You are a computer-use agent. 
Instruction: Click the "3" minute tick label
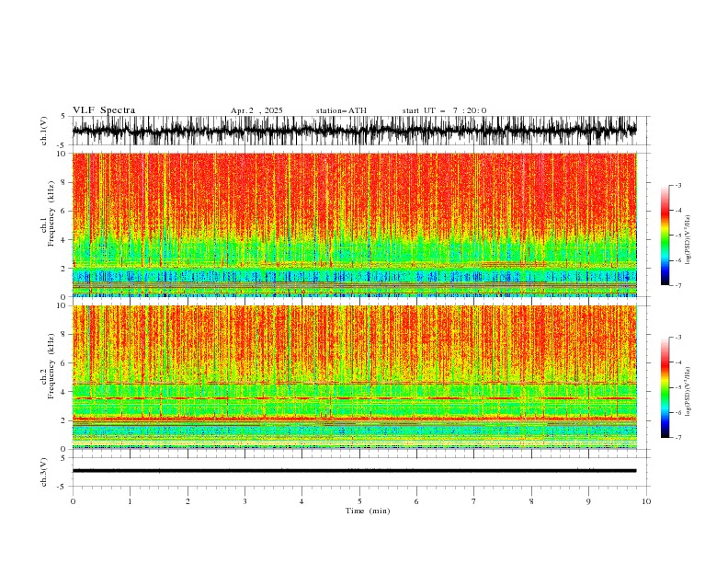[x=245, y=501]
